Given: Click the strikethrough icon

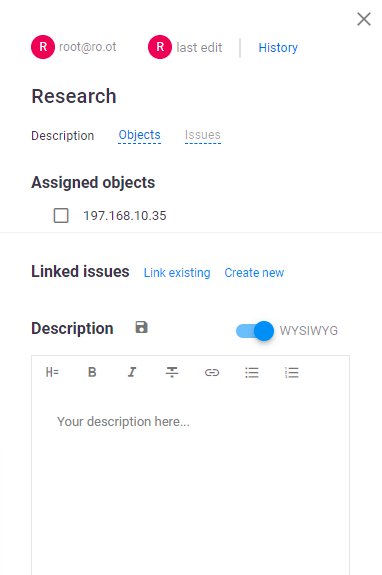Looking at the screenshot, I should [x=172, y=372].
